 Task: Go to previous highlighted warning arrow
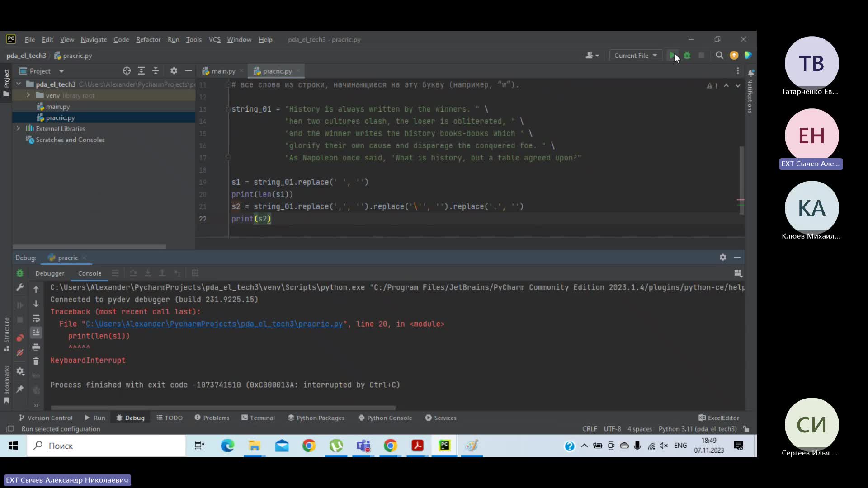(x=726, y=85)
